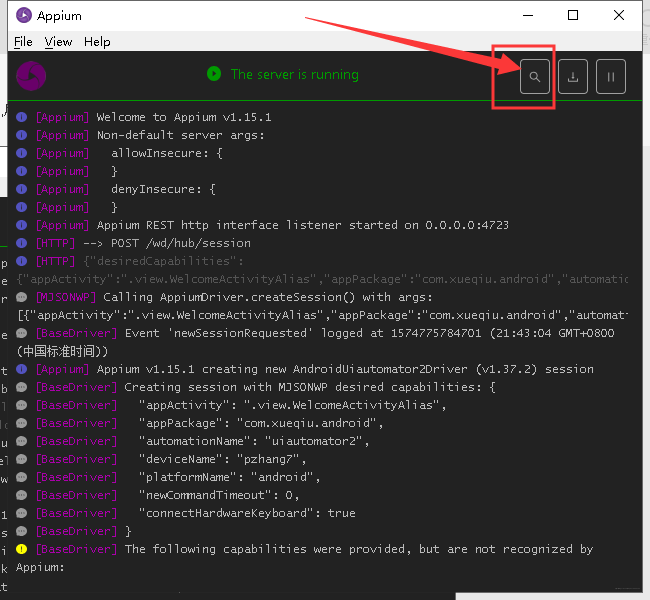This screenshot has height=600, width=650.
Task: Click debug icon beside 'Creating session with MJSONWP' line
Action: (22, 387)
